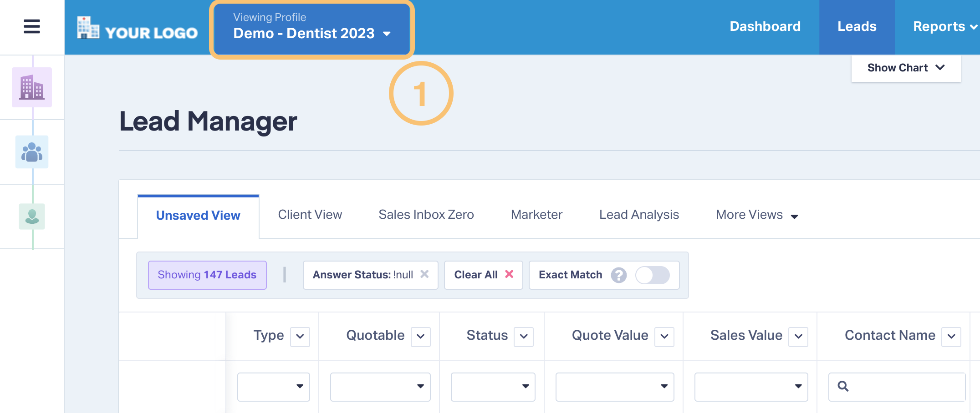980x413 pixels.
Task: Remove the Answer Status filter chip
Action: [424, 274]
